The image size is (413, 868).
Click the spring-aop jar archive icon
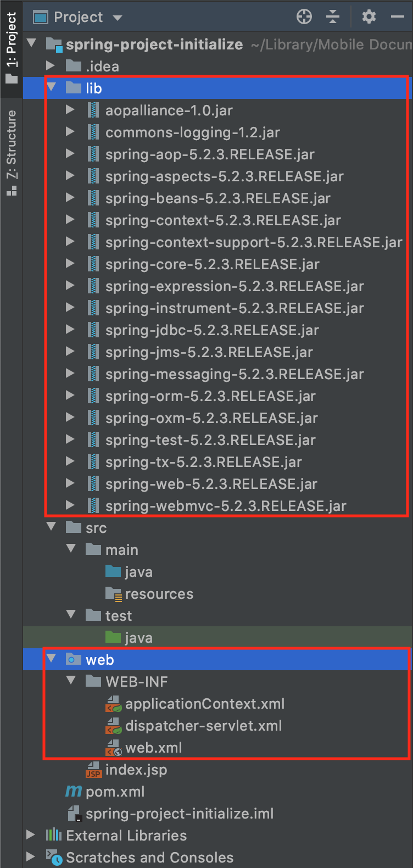click(94, 154)
